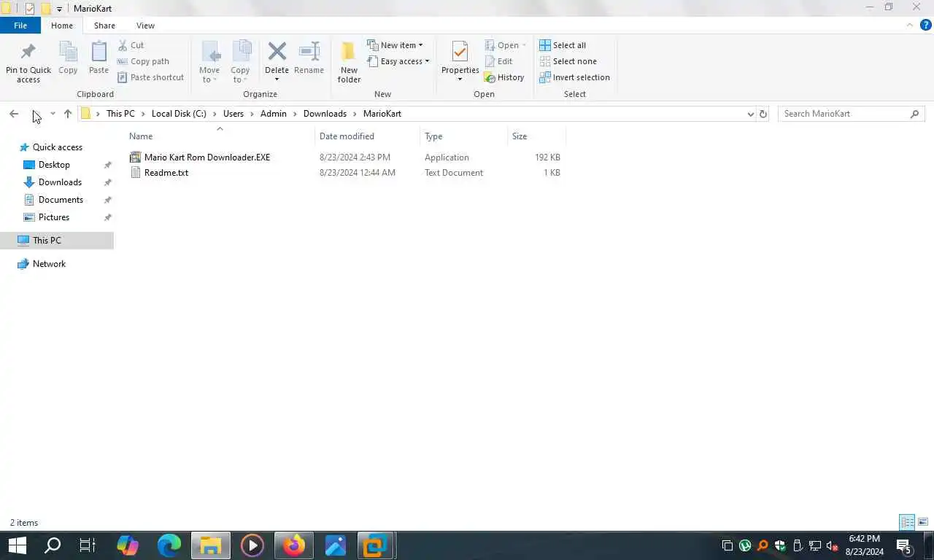Click the Paste ribbon icon

pyautogui.click(x=99, y=52)
